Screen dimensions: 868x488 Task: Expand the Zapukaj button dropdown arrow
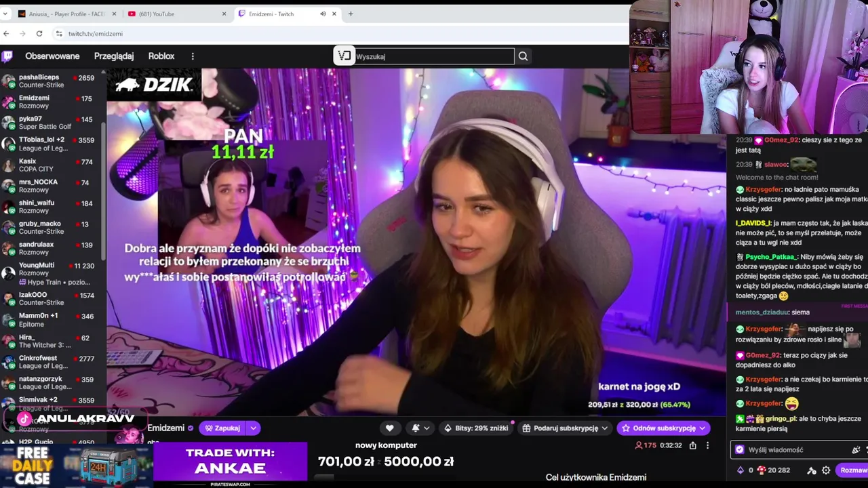coord(253,428)
